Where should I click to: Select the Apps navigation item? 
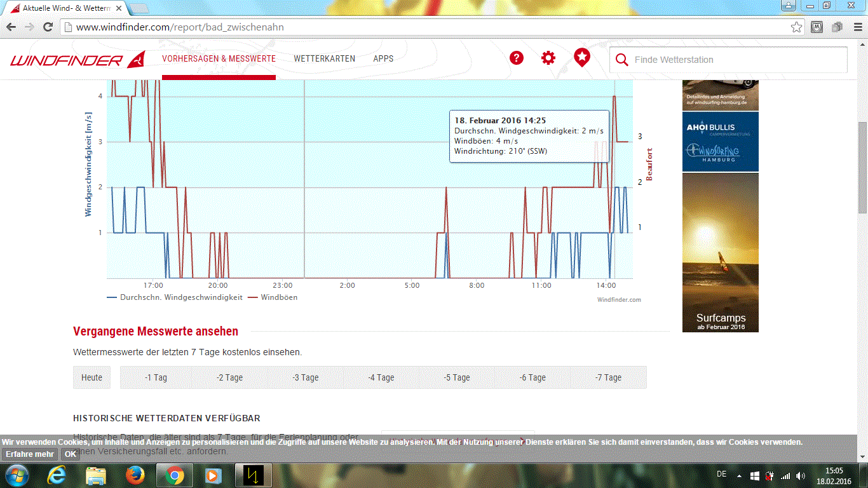point(383,58)
